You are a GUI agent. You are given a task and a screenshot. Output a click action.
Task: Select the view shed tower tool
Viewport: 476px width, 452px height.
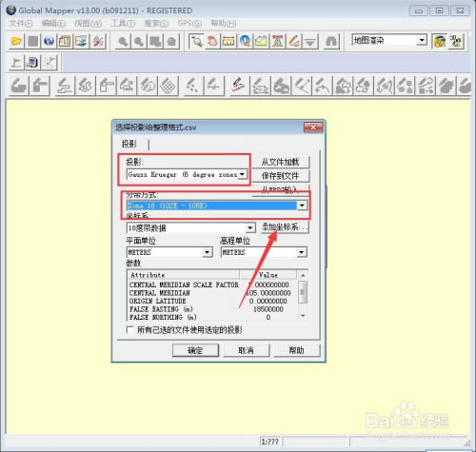(278, 42)
